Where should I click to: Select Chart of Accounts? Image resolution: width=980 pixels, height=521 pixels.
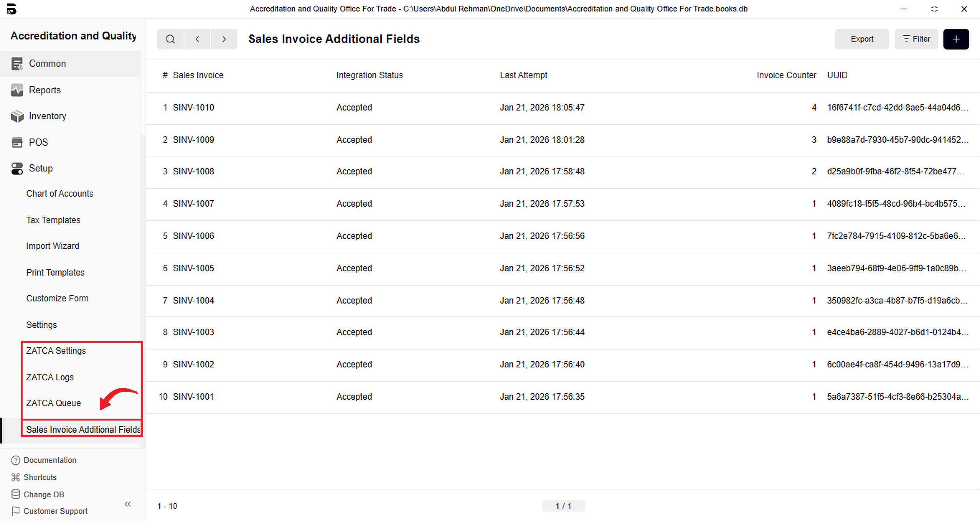[x=60, y=193]
